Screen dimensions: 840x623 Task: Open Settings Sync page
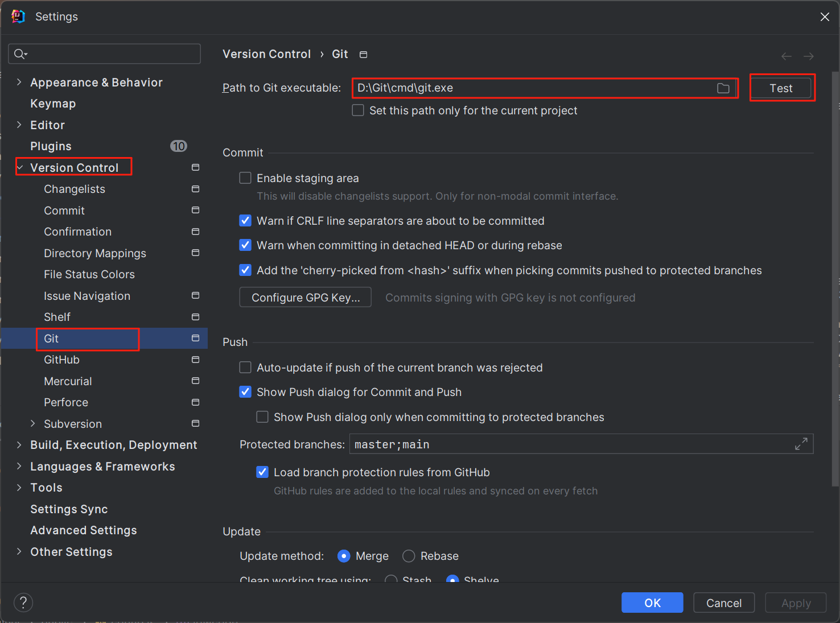[69, 509]
